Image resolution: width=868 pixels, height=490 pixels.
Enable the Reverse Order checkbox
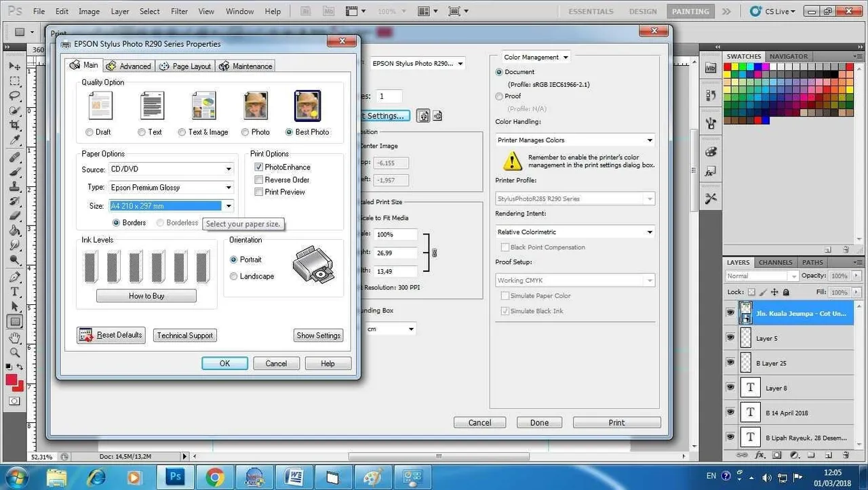coord(258,180)
